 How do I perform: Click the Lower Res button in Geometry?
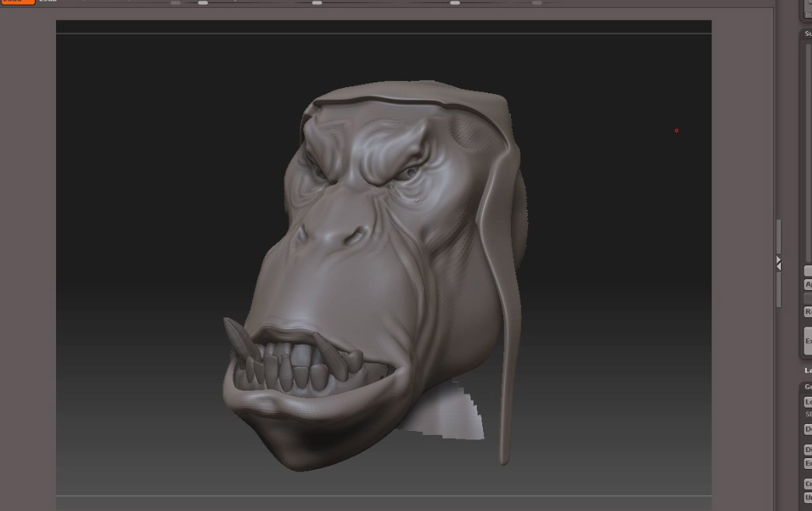pyautogui.click(x=807, y=401)
